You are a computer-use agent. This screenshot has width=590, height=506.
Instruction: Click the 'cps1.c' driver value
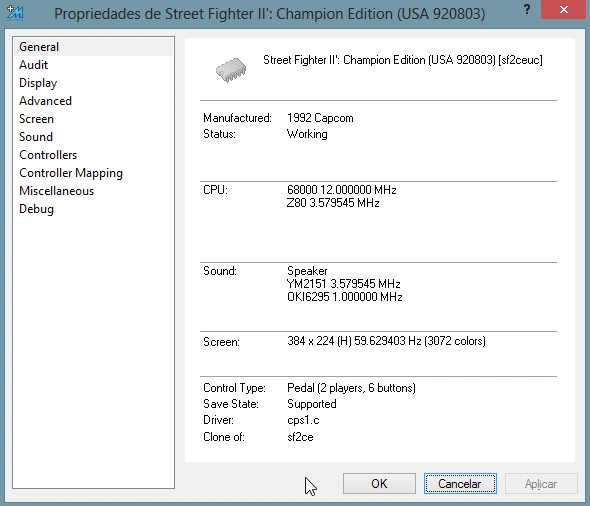tap(303, 420)
